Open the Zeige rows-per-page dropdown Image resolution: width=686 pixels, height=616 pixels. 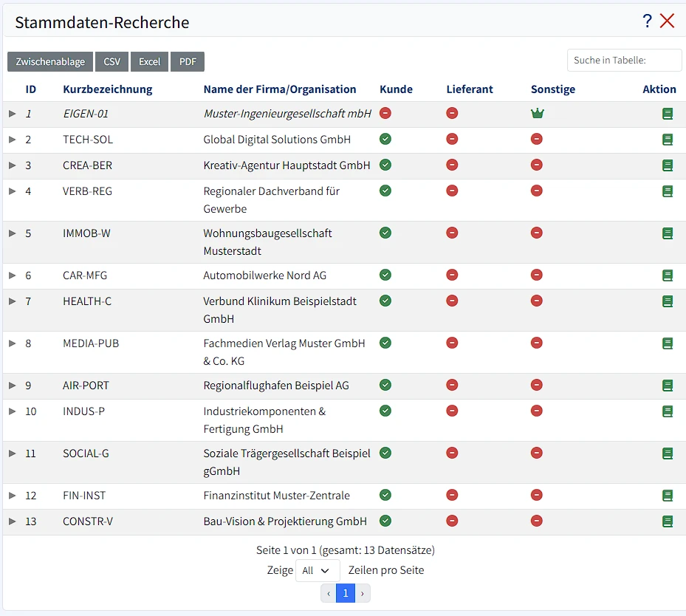point(318,570)
